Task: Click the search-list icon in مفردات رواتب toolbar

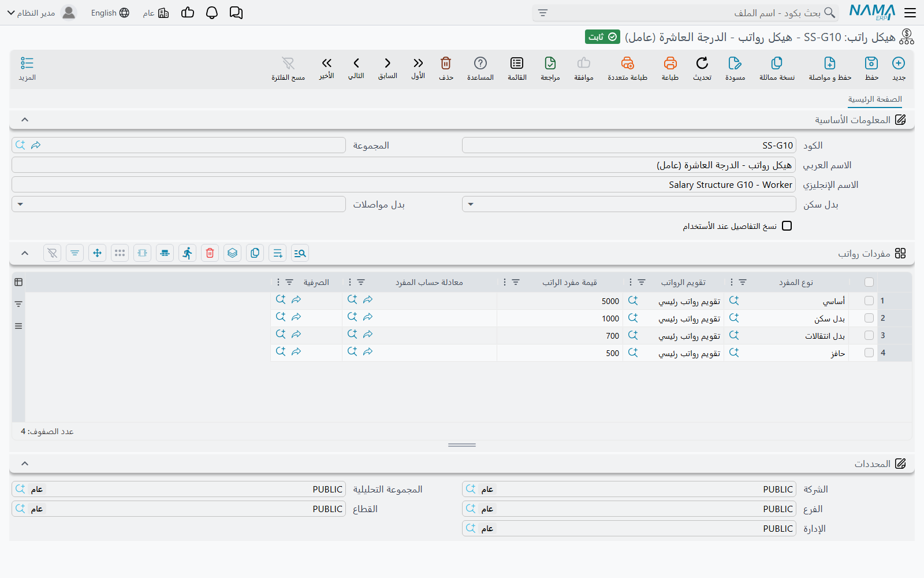Action: point(300,253)
